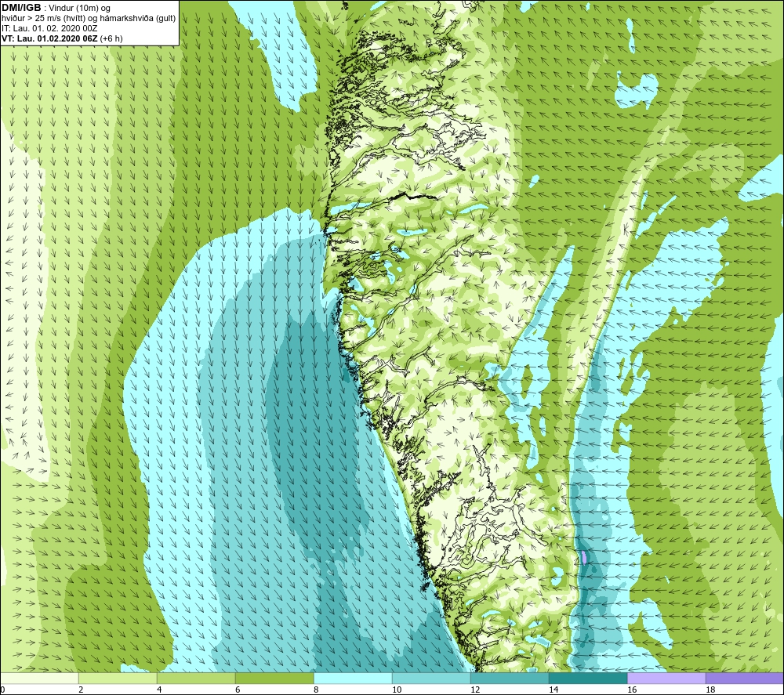Click the small purple wind-maximum patch on map
This screenshot has height=695, width=784.
point(586,557)
